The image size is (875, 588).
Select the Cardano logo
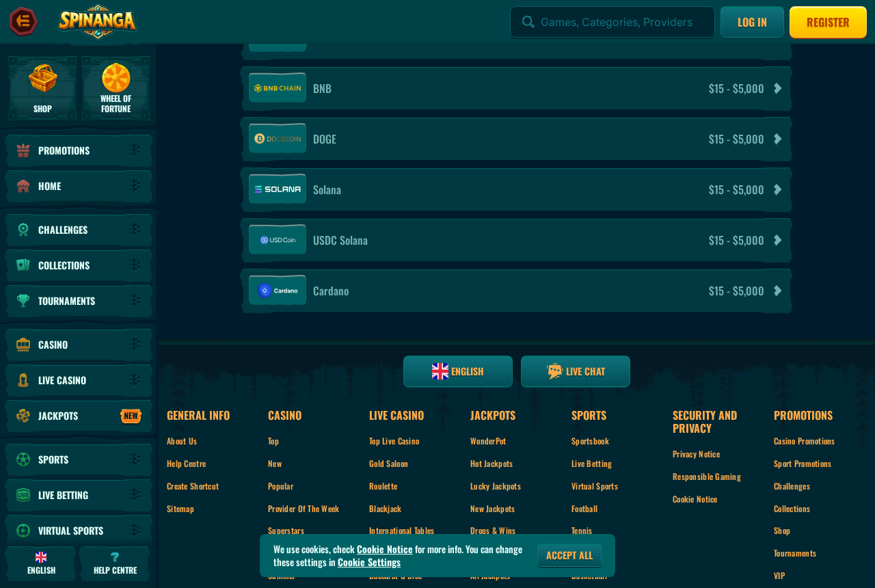pos(278,291)
